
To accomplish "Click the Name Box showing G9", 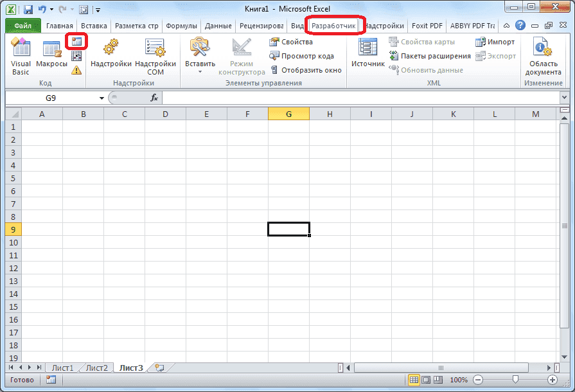I will (x=51, y=98).
